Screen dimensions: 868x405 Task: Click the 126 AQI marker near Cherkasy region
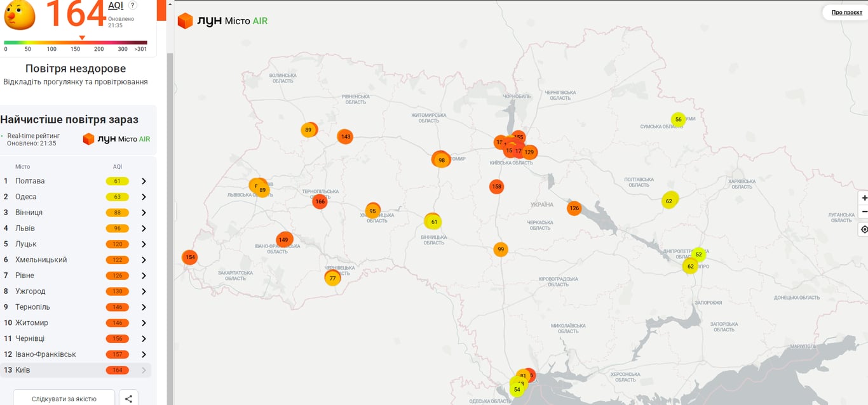pyautogui.click(x=574, y=208)
